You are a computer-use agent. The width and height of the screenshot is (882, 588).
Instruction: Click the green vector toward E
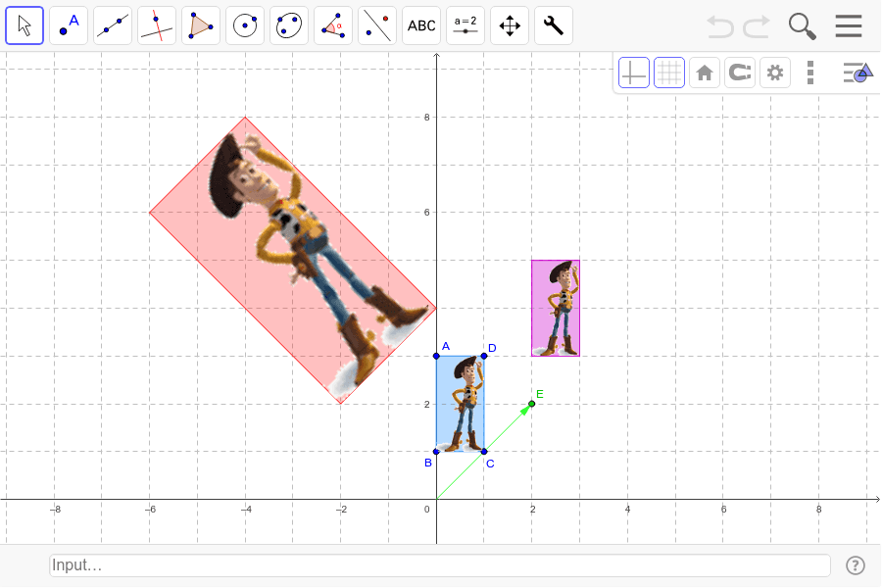(x=484, y=451)
